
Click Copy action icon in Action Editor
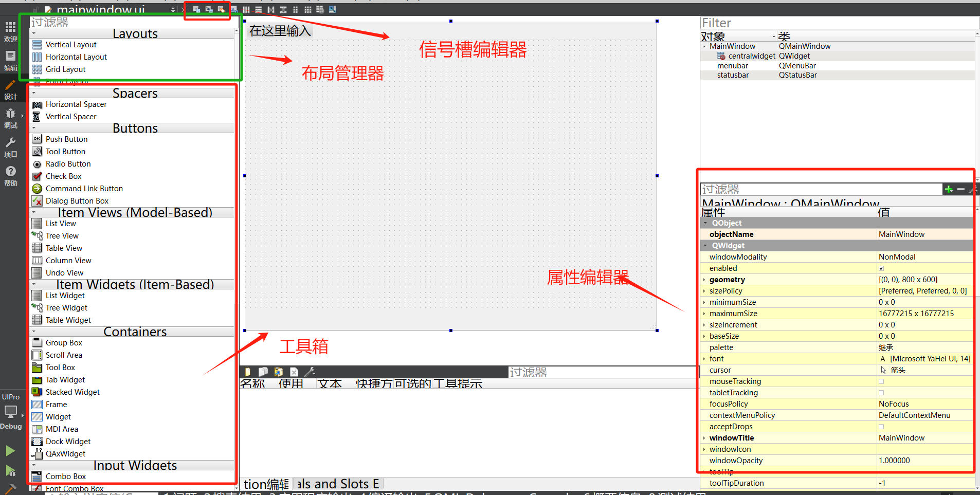pyautogui.click(x=263, y=372)
